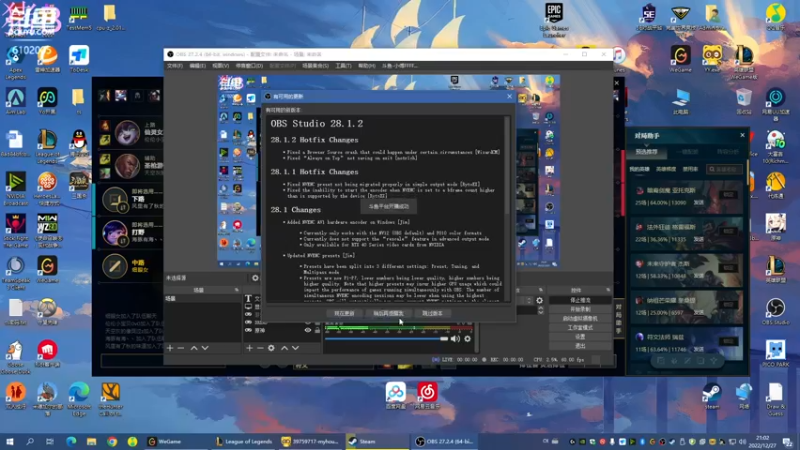
Task: Click 开始录制 in OBS controls
Action: [x=580, y=309]
